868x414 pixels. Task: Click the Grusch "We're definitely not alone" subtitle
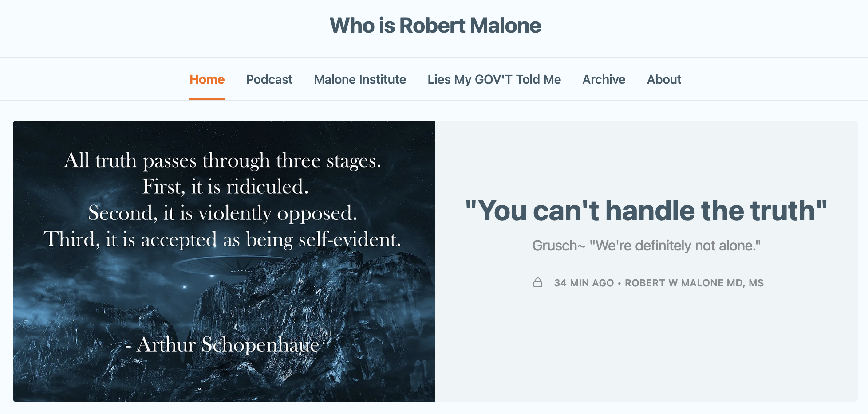646,246
